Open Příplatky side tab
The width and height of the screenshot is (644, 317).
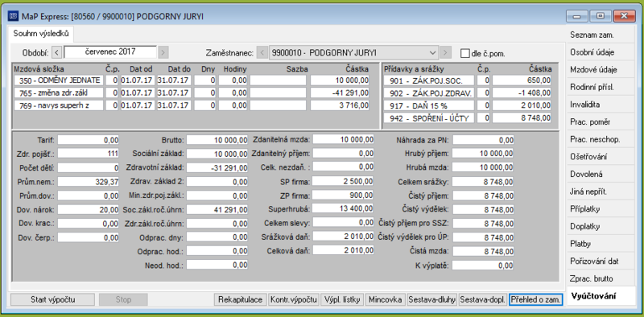601,209
